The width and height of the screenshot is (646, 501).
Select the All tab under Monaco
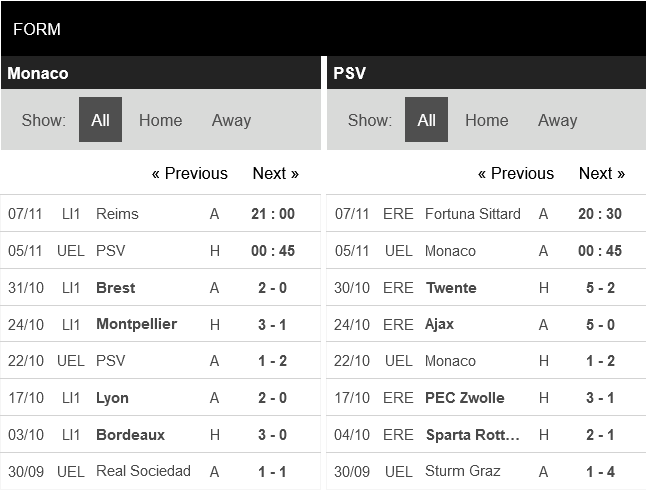coord(100,120)
